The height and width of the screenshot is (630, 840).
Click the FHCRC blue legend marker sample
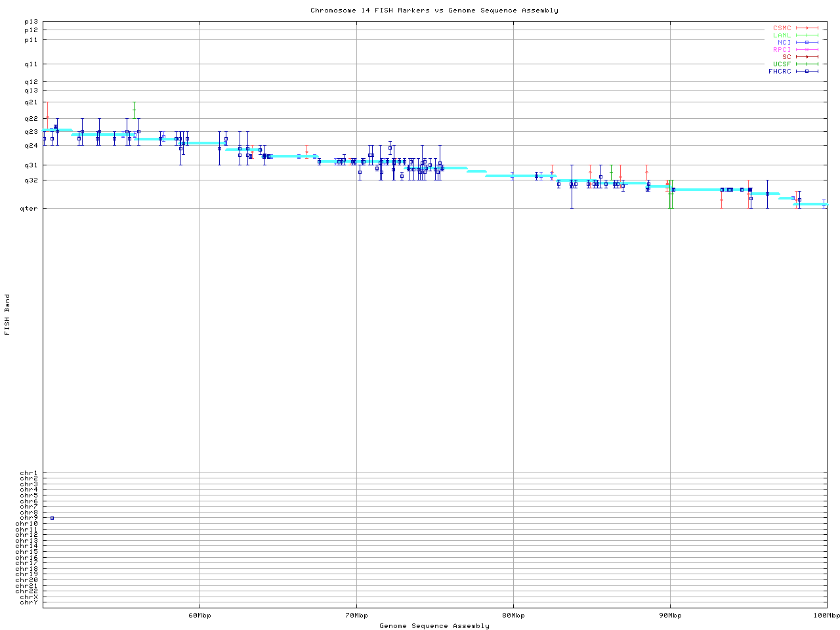(807, 71)
